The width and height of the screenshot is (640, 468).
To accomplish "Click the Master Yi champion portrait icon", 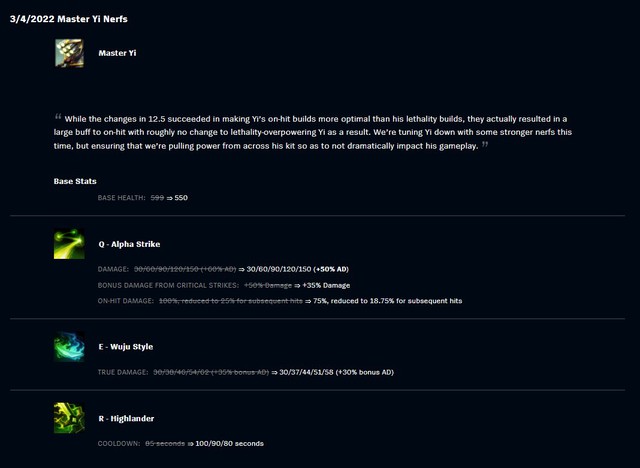I will (68, 53).
